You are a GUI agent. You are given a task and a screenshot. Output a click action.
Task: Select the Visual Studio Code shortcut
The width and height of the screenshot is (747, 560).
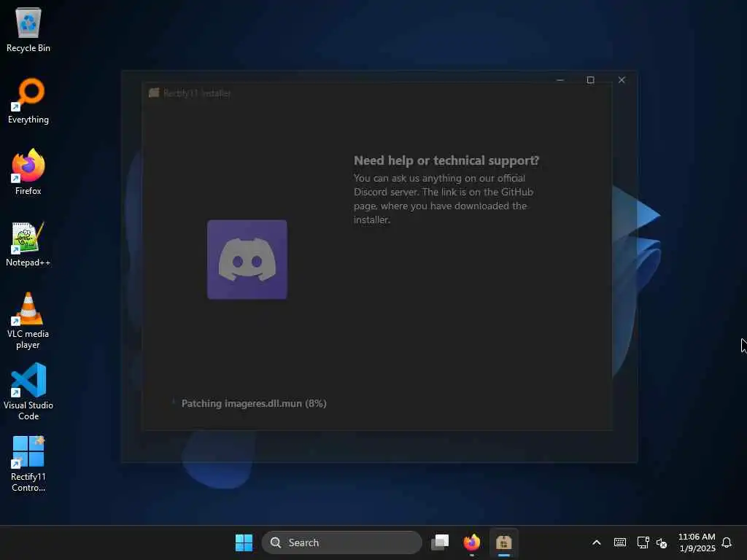click(x=28, y=392)
